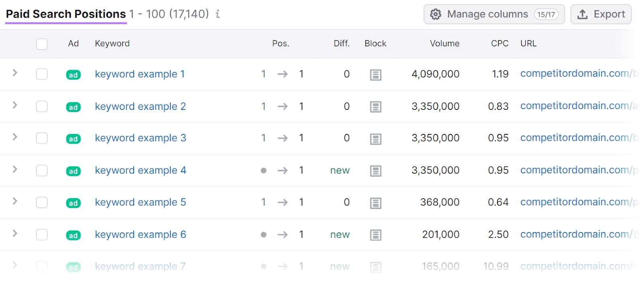Expand the row for keyword example 1

point(14,74)
